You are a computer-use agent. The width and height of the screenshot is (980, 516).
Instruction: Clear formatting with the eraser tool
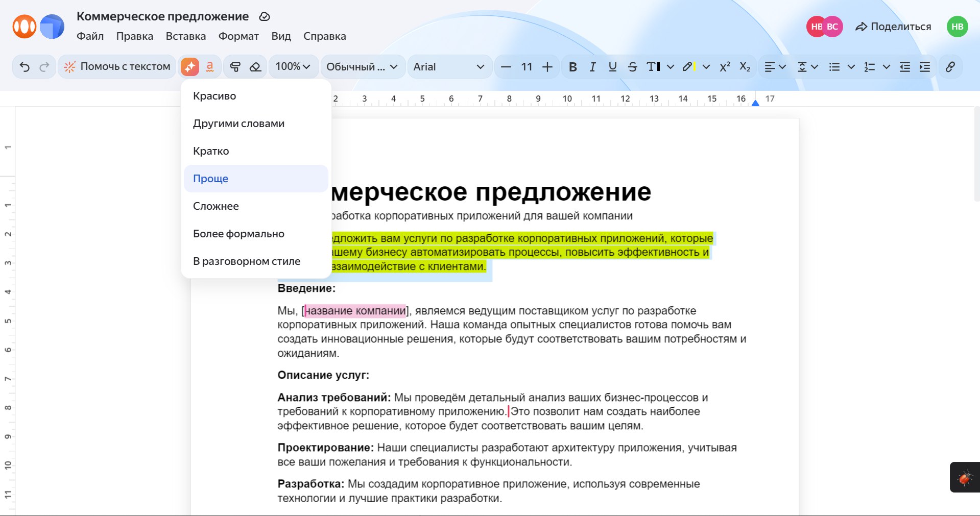pyautogui.click(x=254, y=66)
